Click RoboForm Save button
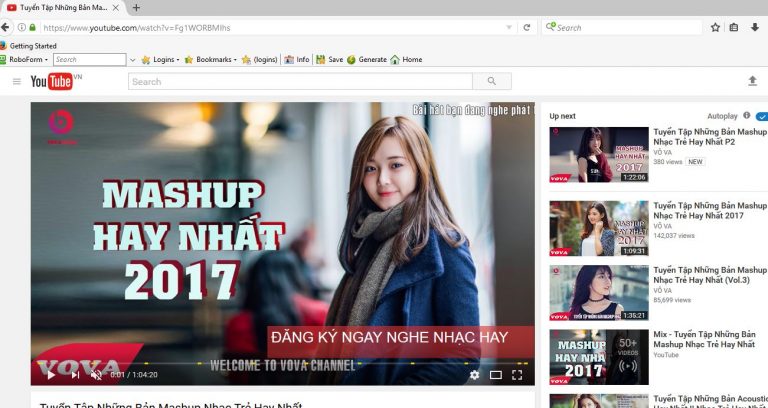 click(x=329, y=59)
